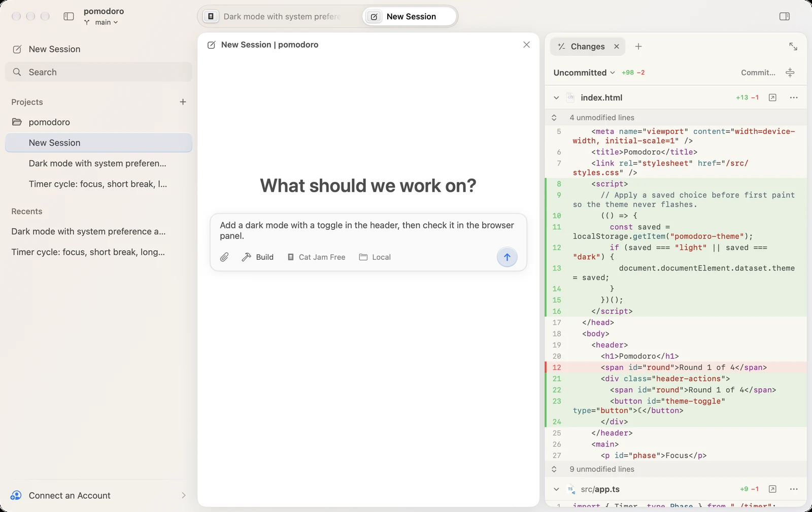Viewport: 812px width, 512px height.
Task: Click the Projects section heading
Action: pyautogui.click(x=27, y=102)
